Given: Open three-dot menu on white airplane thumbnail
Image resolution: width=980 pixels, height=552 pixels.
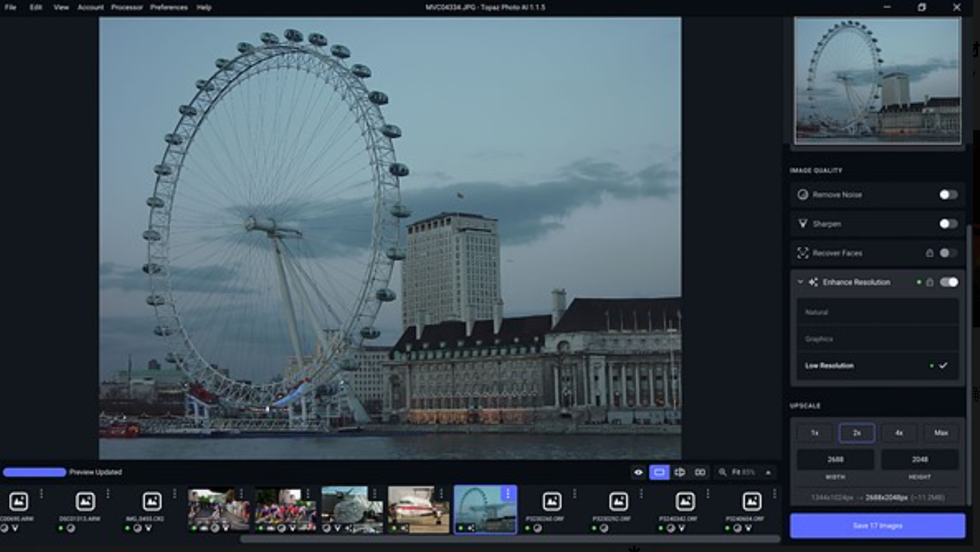Looking at the screenshot, I should click(441, 493).
